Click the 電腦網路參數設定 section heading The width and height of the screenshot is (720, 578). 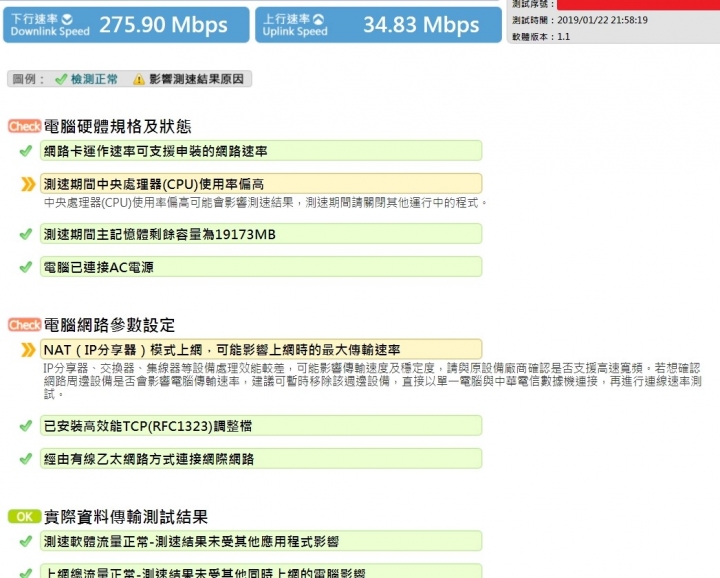coord(109,325)
